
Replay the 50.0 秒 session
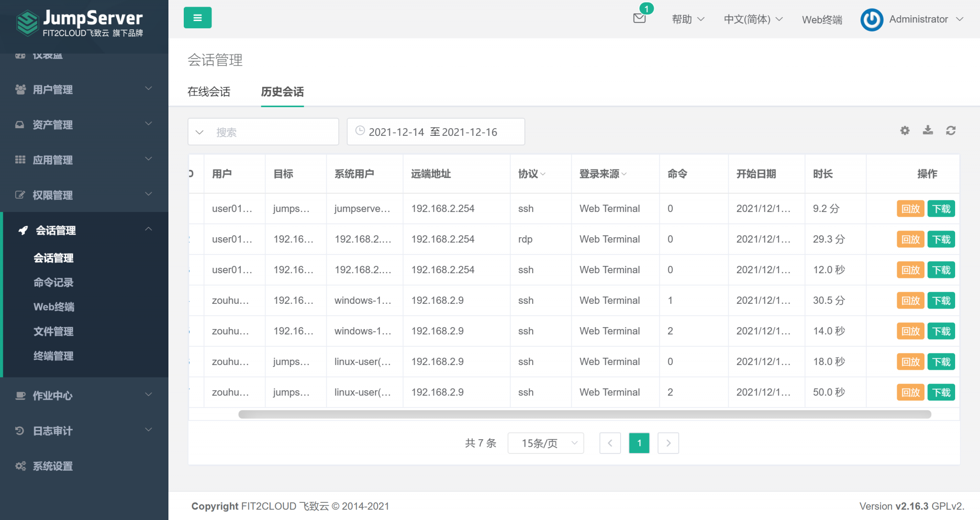pyautogui.click(x=911, y=392)
